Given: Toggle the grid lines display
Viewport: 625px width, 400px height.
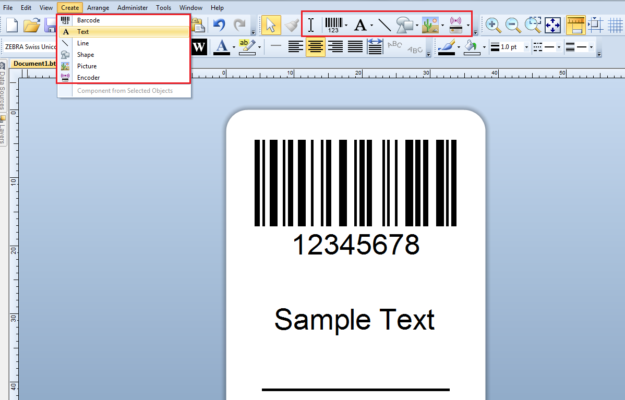Looking at the screenshot, I should pos(615,25).
